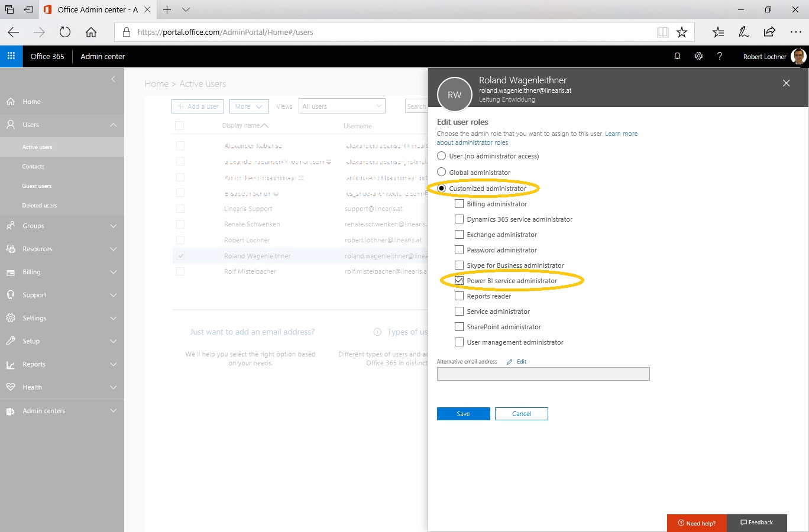Collapse the left navigation pane
This screenshot has height=532, width=809.
(x=114, y=79)
